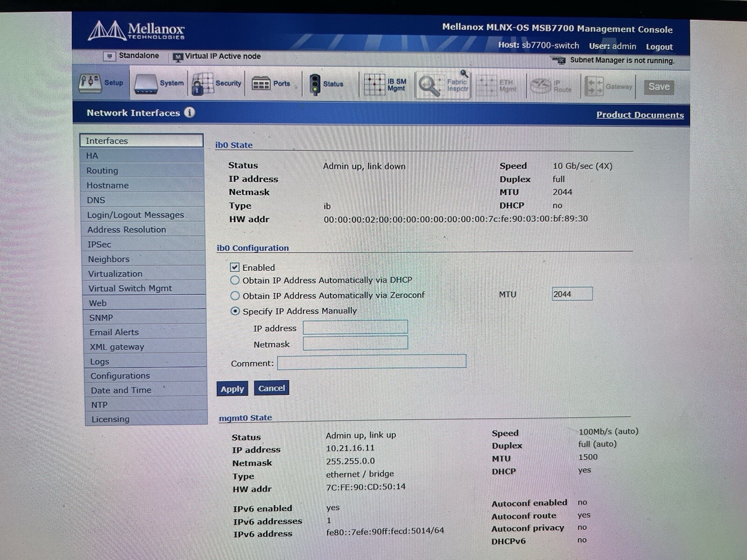Click the Logout link
Image resolution: width=747 pixels, height=560 pixels.
tap(659, 47)
